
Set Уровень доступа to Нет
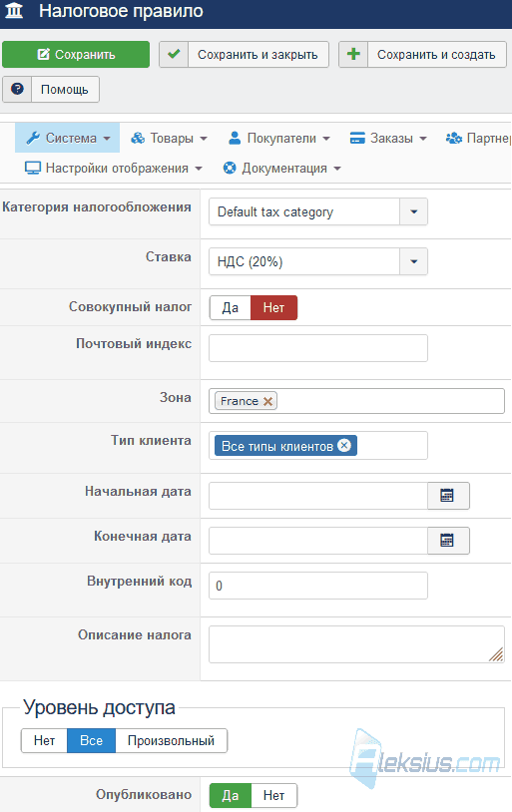pos(44,740)
